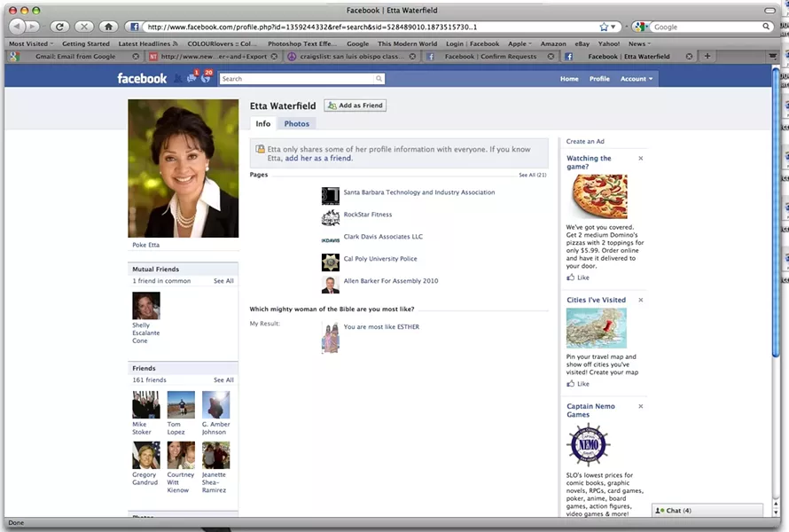Open Mike Stoker friend thumbnail
This screenshot has width=789, height=532.
146,404
